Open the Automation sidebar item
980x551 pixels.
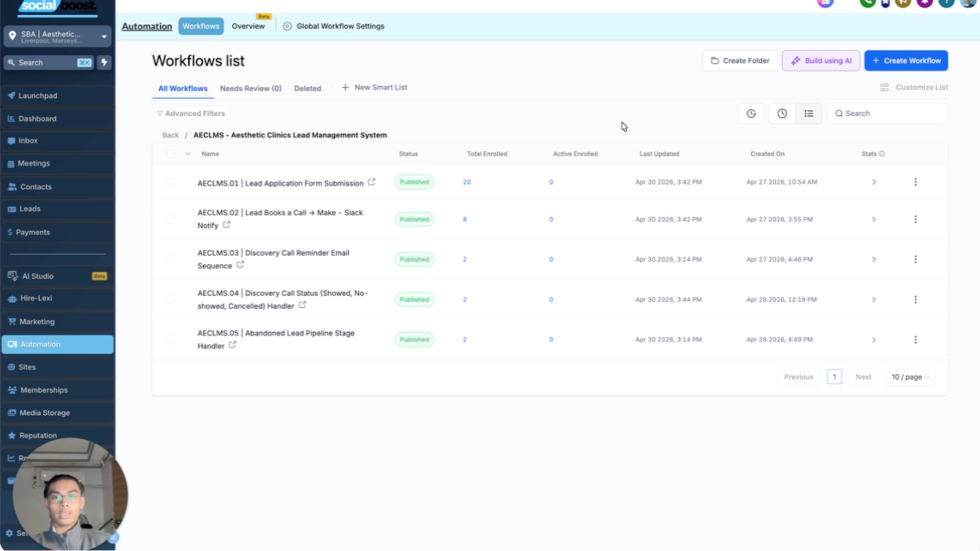tap(57, 344)
